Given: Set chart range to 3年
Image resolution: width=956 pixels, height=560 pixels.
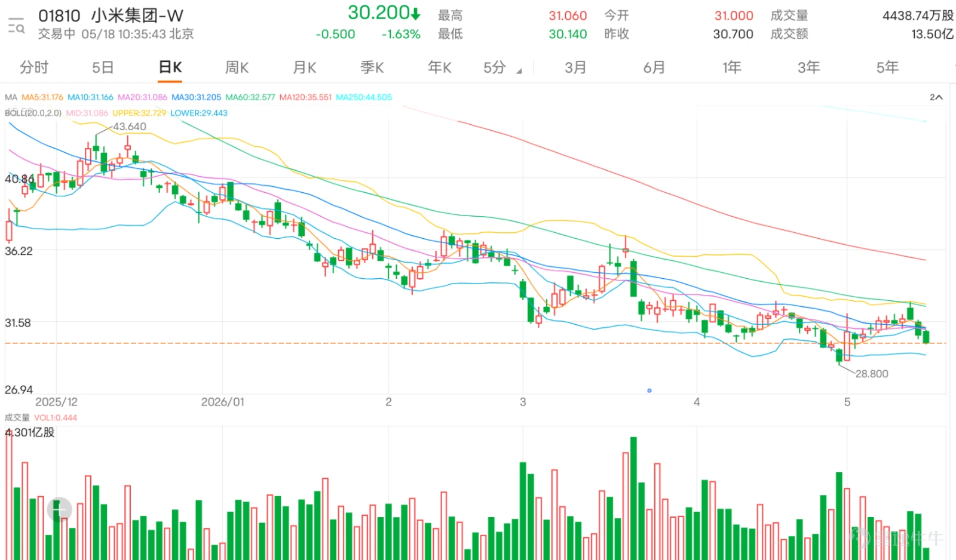Looking at the screenshot, I should [809, 67].
